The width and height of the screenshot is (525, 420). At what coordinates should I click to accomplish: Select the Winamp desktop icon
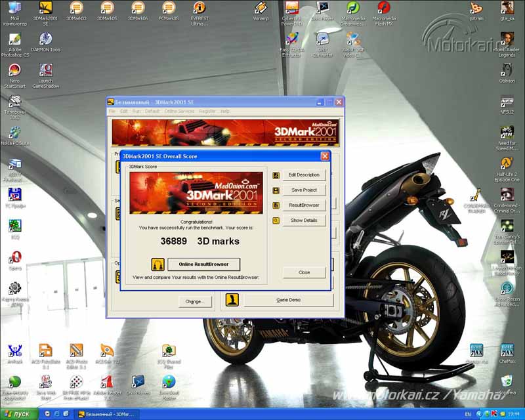[x=261, y=11]
